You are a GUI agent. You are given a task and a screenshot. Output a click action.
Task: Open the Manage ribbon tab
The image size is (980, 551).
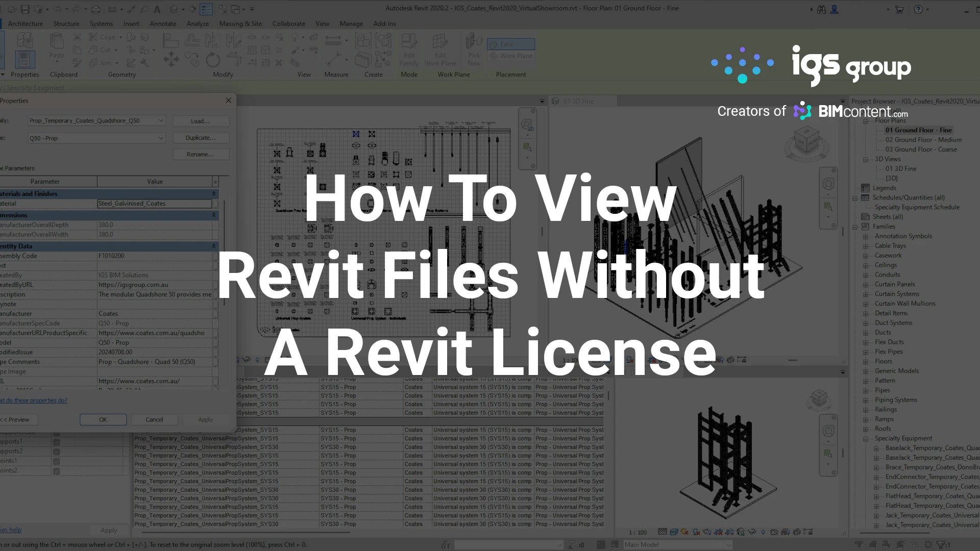(351, 23)
